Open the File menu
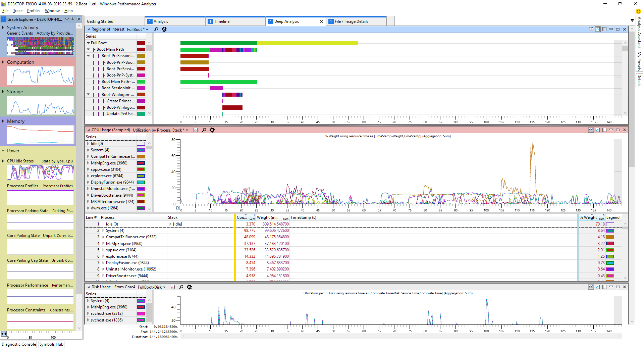Viewport: 644px width, 349px height. 5,11
